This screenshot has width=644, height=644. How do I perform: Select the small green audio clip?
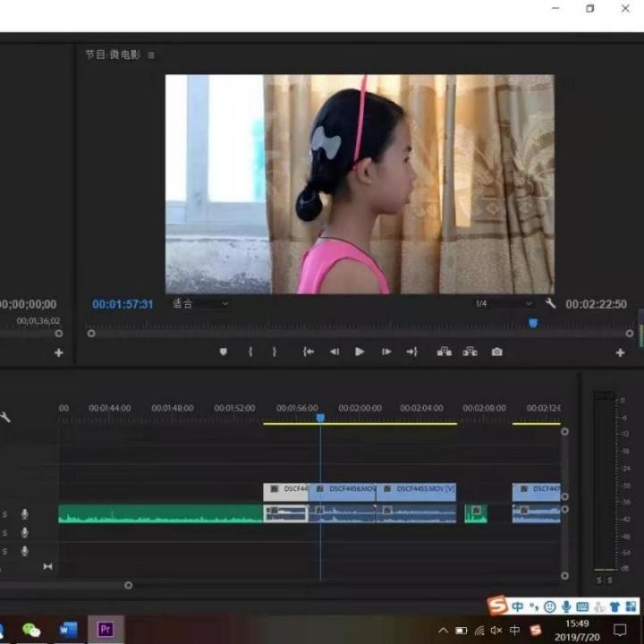pyautogui.click(x=476, y=513)
